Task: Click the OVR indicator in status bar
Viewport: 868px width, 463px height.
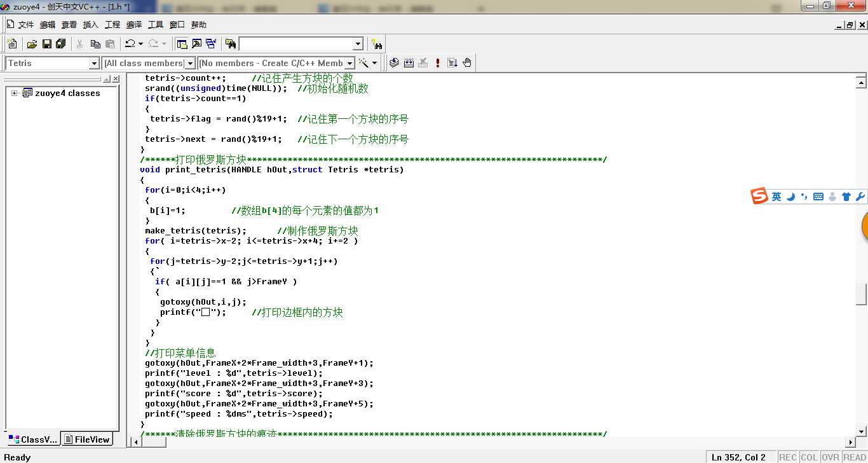Action: point(831,457)
